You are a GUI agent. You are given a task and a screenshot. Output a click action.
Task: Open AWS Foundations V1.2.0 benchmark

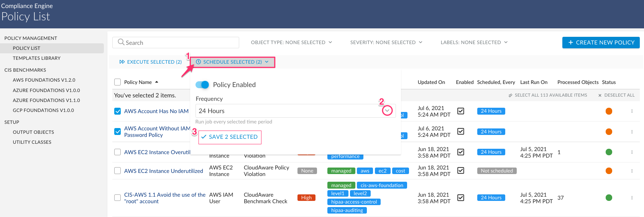click(x=44, y=80)
